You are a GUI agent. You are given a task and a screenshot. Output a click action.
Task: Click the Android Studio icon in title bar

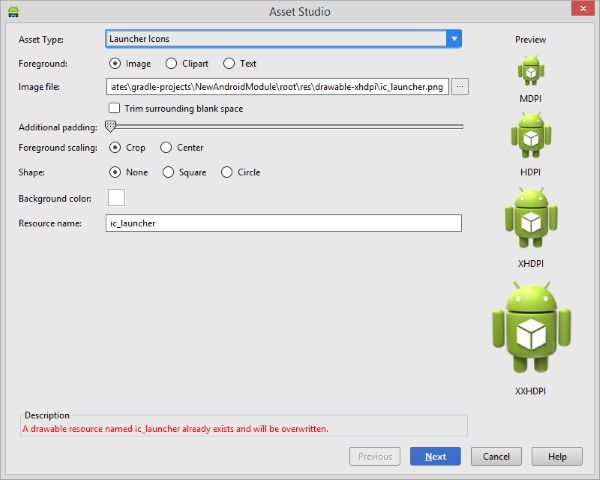pos(13,11)
